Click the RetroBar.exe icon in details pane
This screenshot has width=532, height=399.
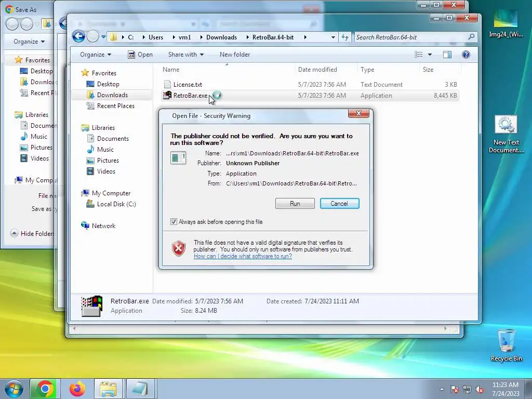click(91, 306)
